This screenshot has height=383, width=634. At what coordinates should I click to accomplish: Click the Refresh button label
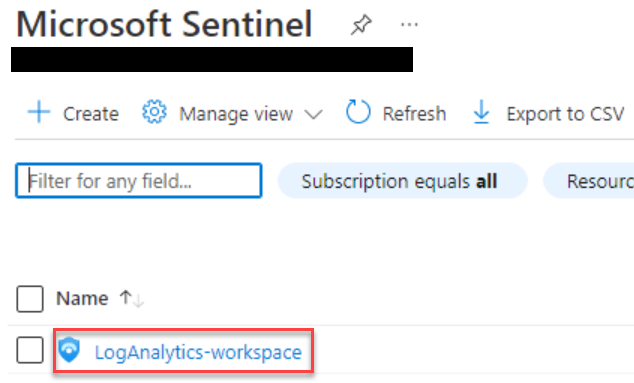[414, 114]
